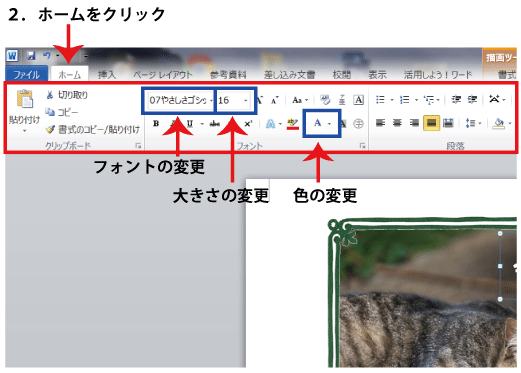Image resolution: width=521 pixels, height=373 pixels.
Task: Open the 参考資料 tab
Action: point(228,75)
